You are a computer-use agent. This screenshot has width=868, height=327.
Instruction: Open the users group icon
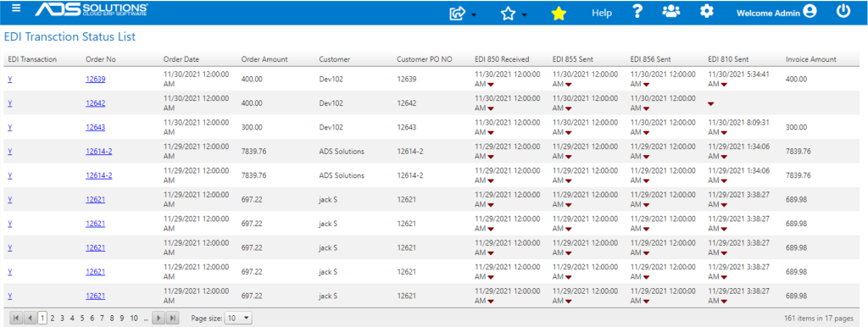point(671,11)
